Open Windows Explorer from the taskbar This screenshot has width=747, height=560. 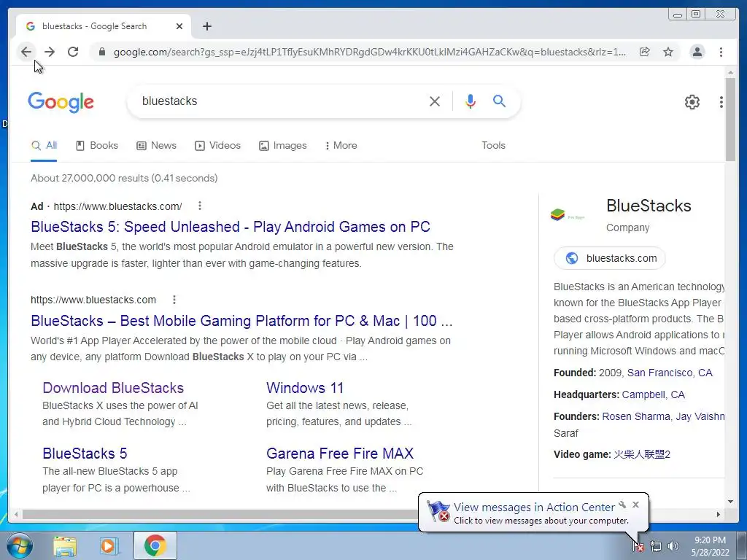pos(65,545)
